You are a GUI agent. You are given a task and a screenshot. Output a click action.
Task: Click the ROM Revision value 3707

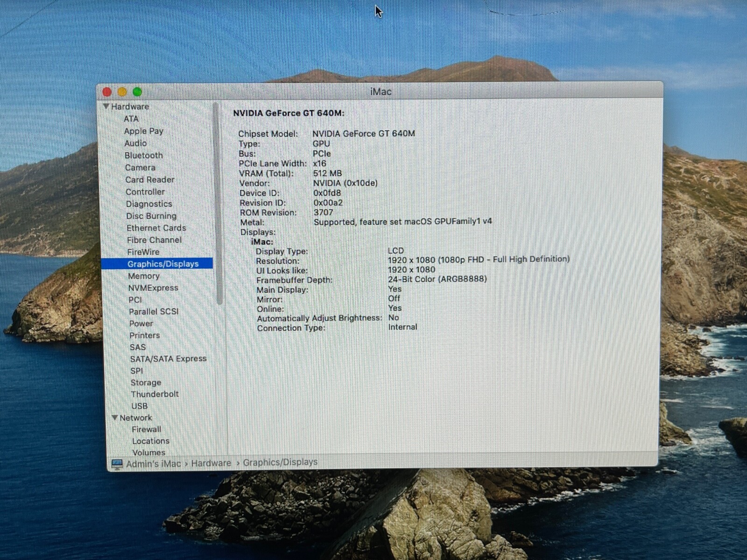pyautogui.click(x=324, y=212)
